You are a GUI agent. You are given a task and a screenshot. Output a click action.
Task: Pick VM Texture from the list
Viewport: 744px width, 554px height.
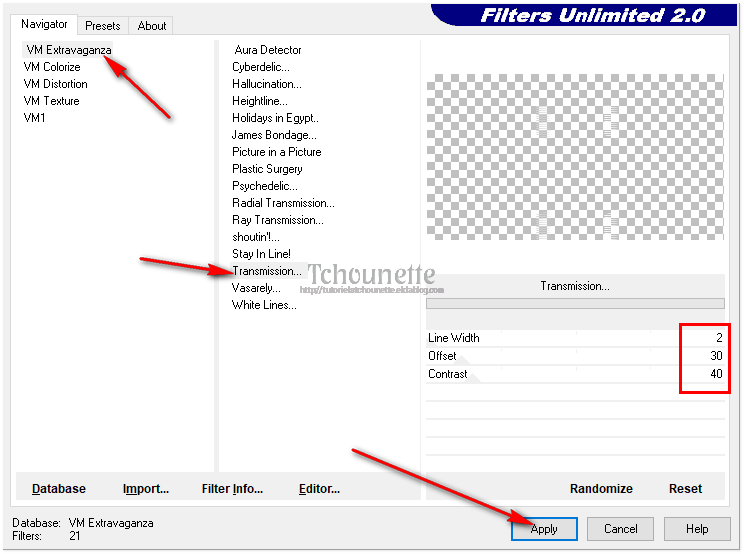pos(51,101)
